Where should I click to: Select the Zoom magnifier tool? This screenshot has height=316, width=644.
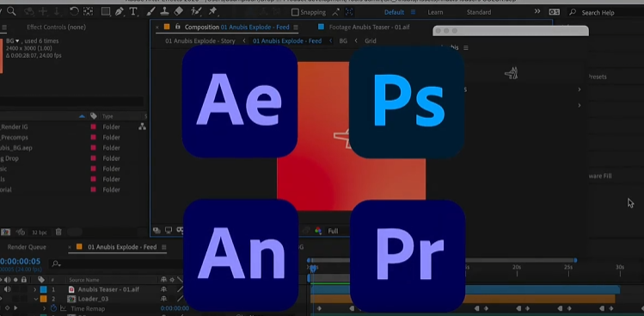click(11, 11)
